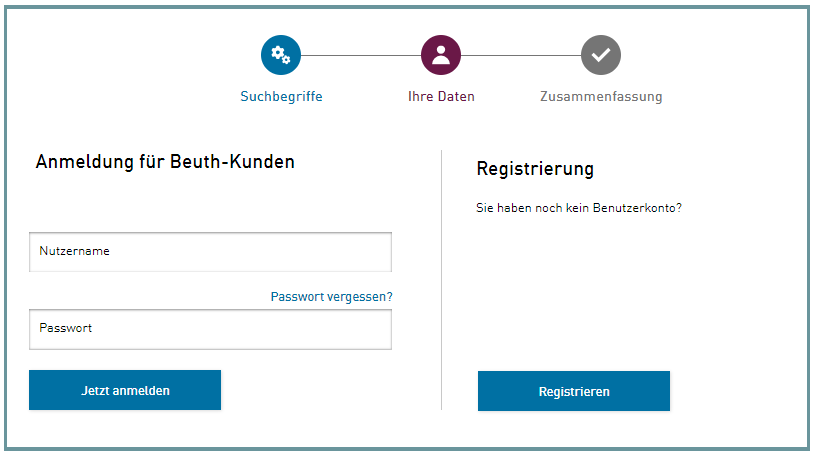Image resolution: width=815 pixels, height=459 pixels.
Task: Click the progress line between Suchbegriffe and Ihre Daten
Action: 361,55
